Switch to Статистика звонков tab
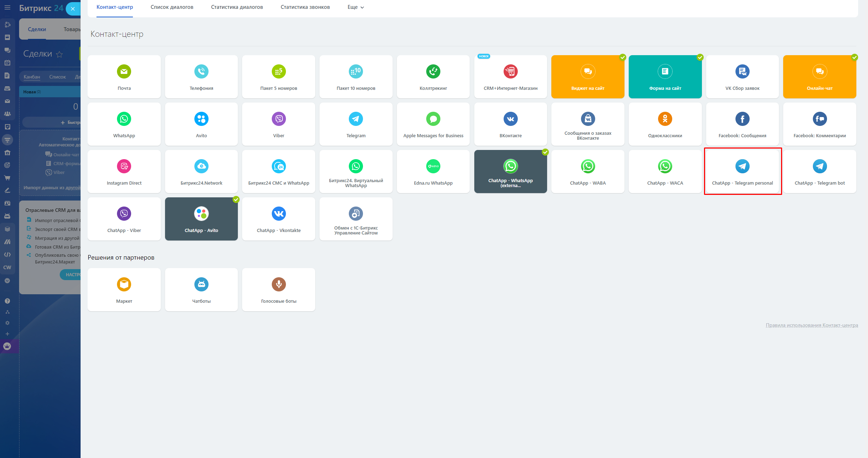 pyautogui.click(x=305, y=7)
